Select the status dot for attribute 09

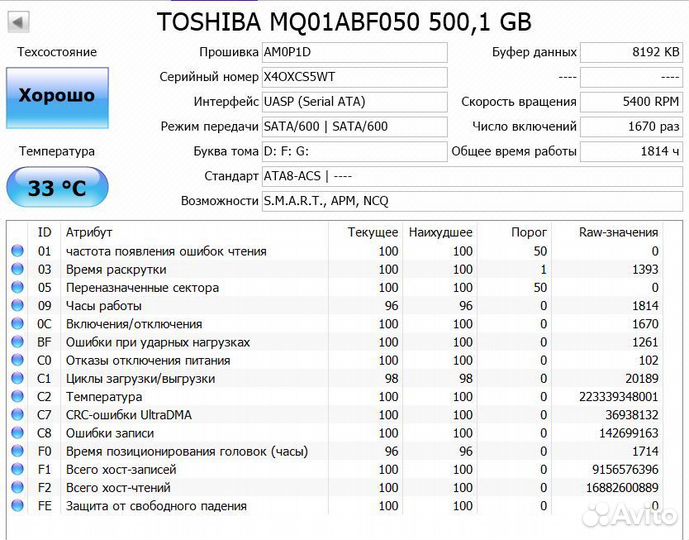pyautogui.click(x=18, y=305)
